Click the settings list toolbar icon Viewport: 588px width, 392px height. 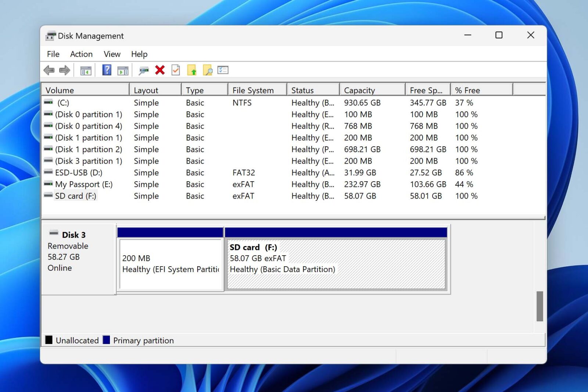223,70
